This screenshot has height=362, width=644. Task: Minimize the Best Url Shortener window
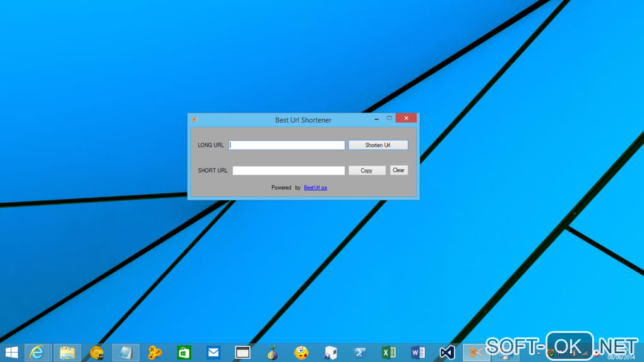pos(377,119)
